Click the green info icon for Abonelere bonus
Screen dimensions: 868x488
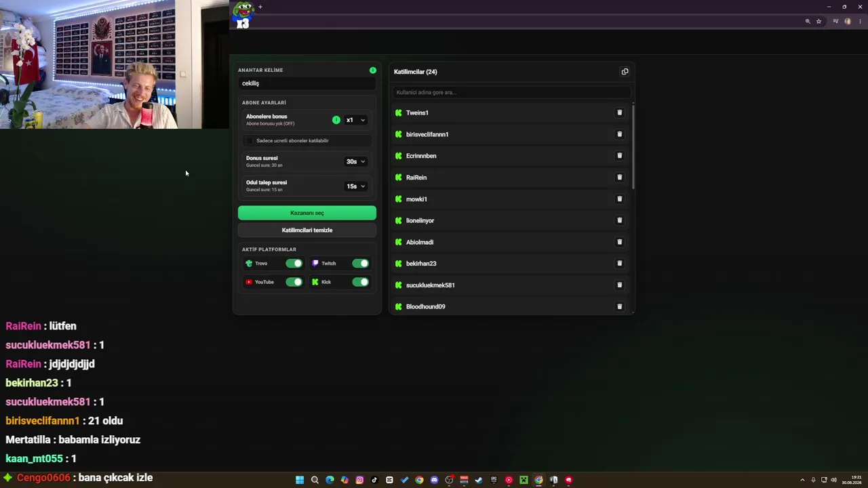coord(336,120)
